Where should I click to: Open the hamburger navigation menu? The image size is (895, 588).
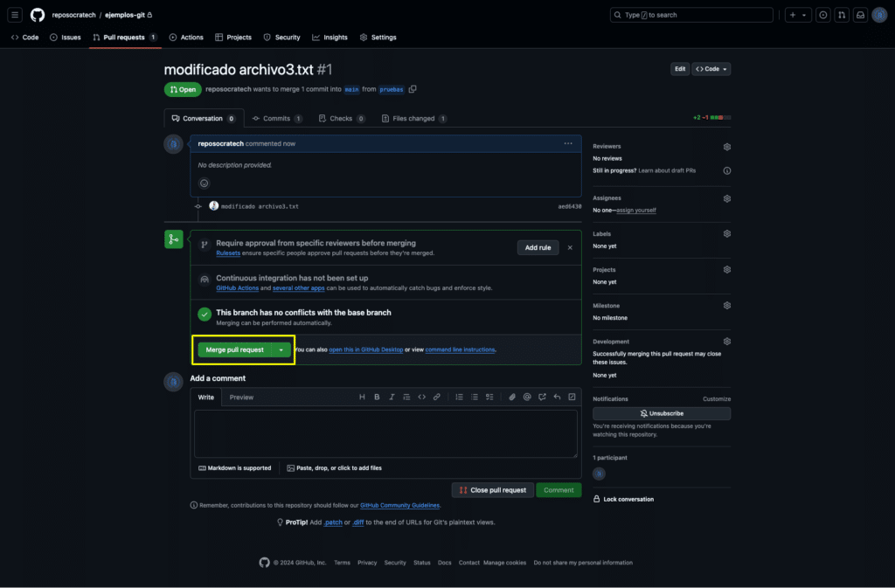tap(15, 15)
